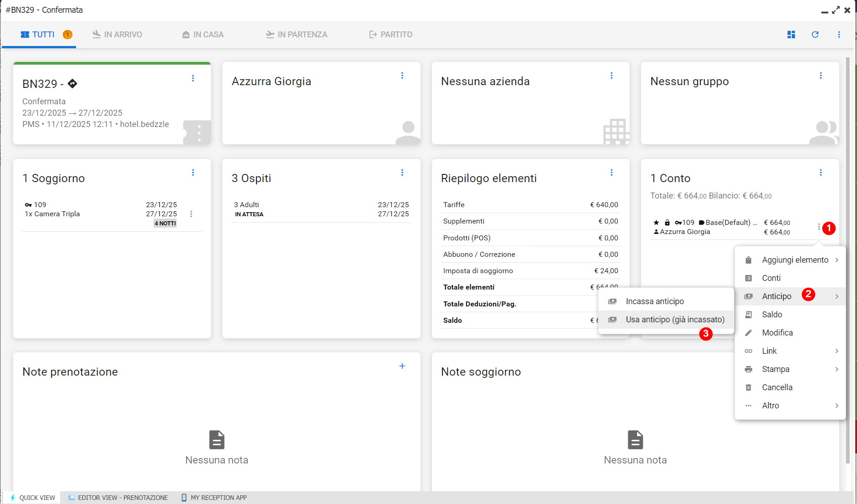
Task: Open three-dot menu on 1 Conto card
Action: pos(821,173)
